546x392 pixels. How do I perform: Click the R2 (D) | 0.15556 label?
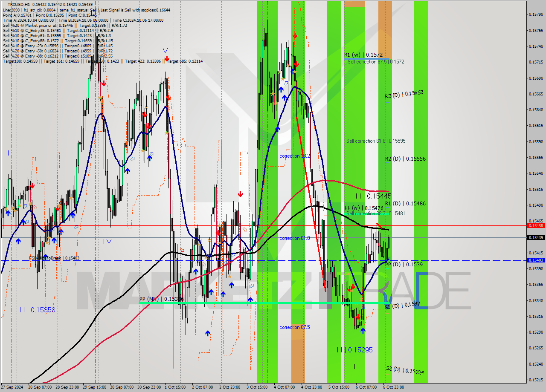405,159
